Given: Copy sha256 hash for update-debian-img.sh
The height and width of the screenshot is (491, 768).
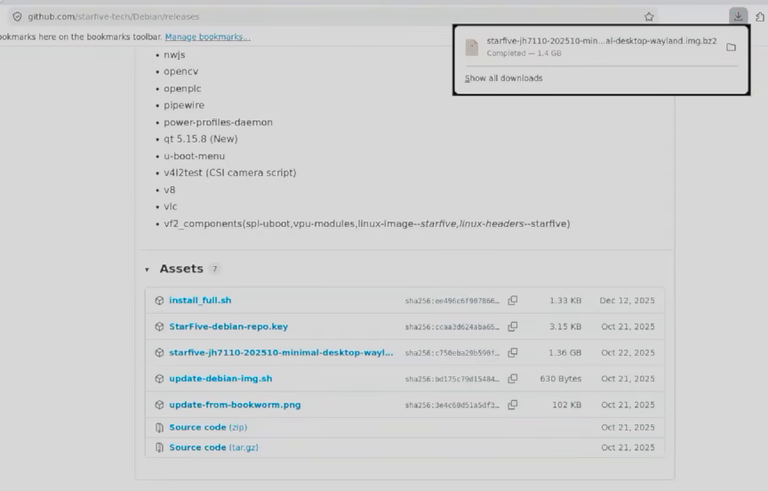Looking at the screenshot, I should [512, 378].
